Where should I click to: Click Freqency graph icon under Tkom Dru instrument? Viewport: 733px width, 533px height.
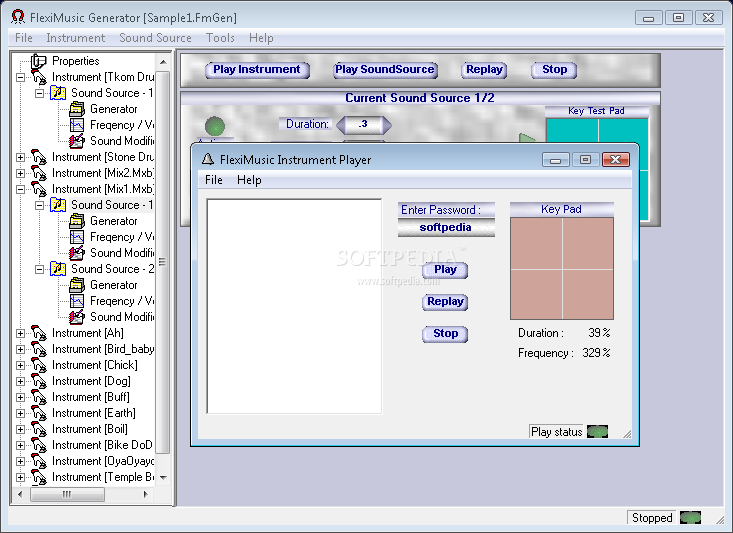77,125
